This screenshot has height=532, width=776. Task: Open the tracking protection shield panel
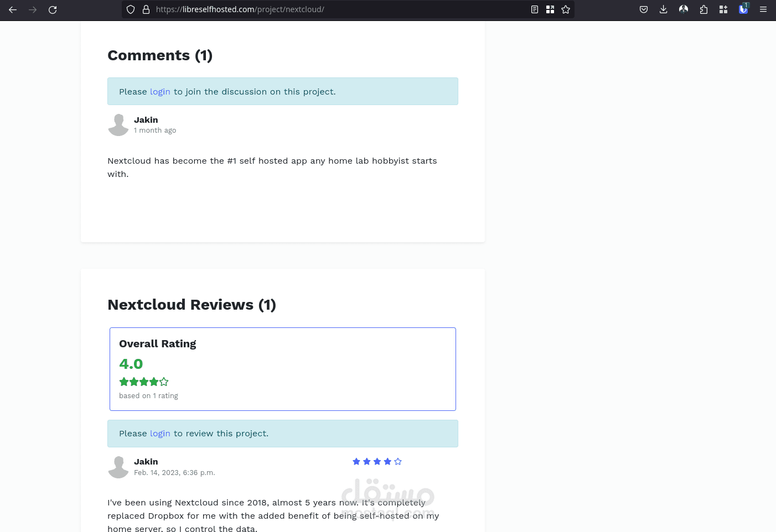coord(131,9)
